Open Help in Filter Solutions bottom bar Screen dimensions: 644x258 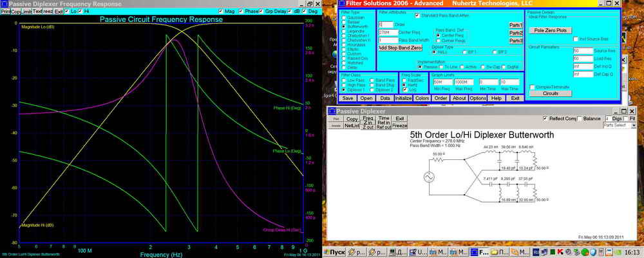point(496,98)
